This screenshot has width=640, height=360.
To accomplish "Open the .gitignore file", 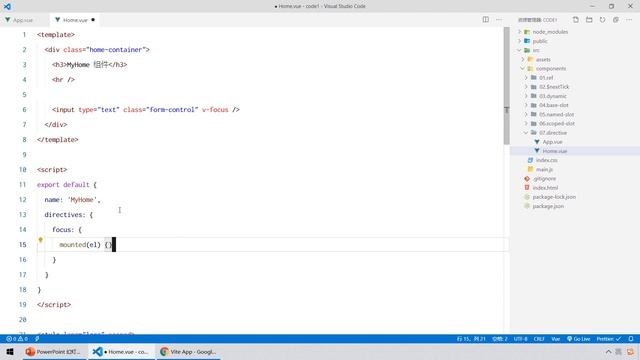I will (x=544, y=179).
